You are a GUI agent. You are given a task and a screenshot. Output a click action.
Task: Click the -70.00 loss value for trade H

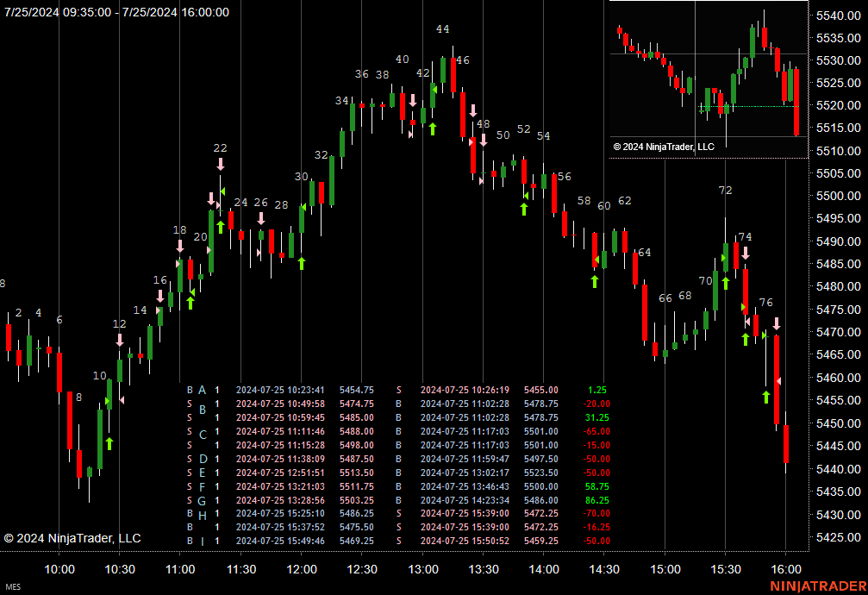tap(595, 514)
